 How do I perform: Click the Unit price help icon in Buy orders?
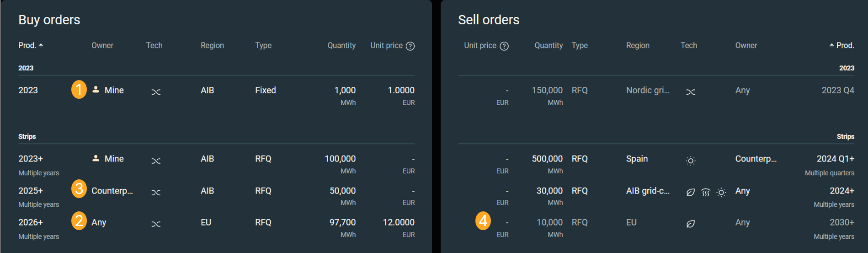pyautogui.click(x=410, y=46)
